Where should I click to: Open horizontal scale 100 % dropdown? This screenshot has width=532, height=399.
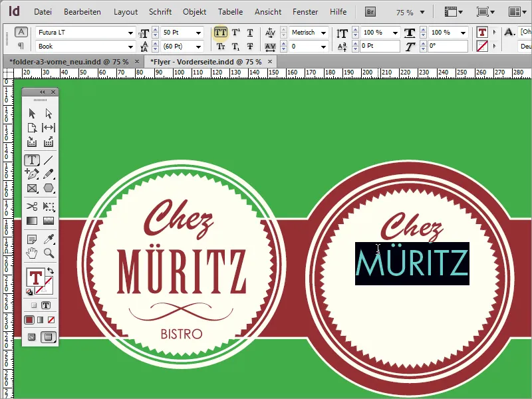463,33
